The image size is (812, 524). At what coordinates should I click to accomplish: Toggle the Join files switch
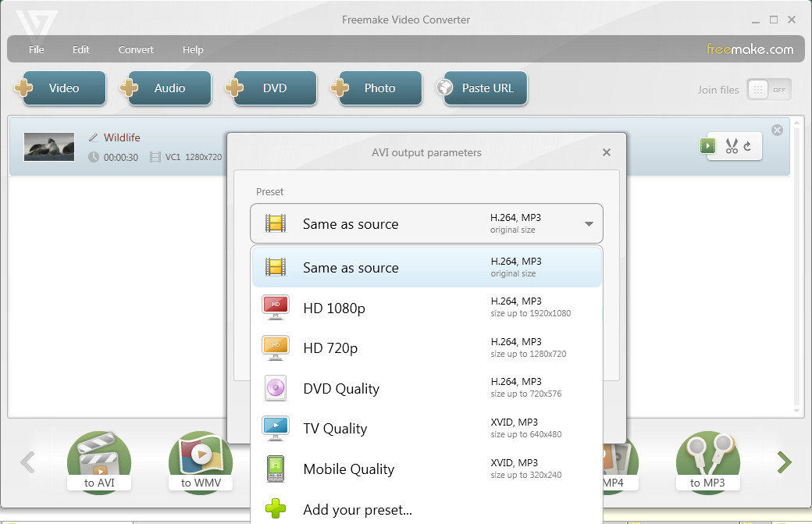pos(769,90)
